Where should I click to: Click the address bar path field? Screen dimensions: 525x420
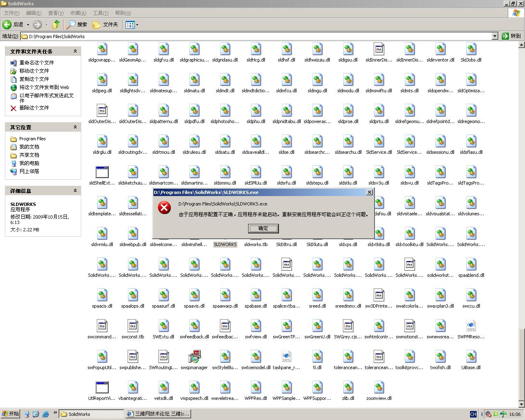(256, 36)
